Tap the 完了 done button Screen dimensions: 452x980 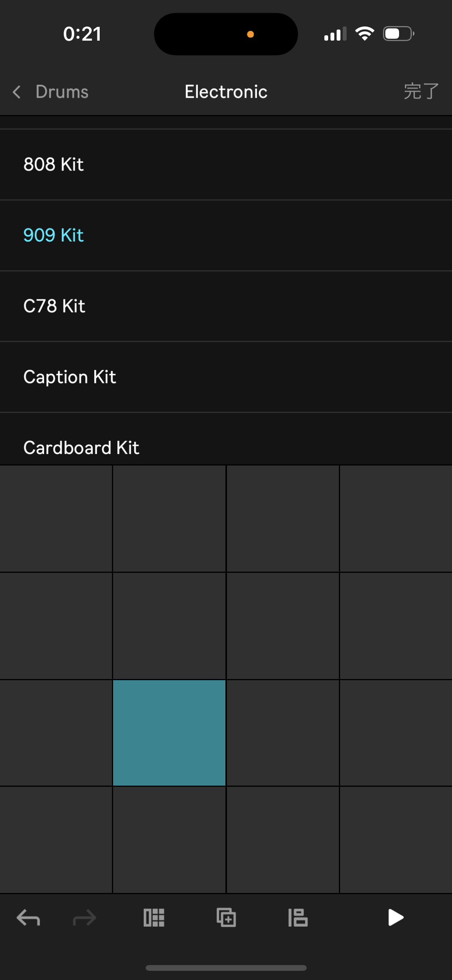pos(421,92)
